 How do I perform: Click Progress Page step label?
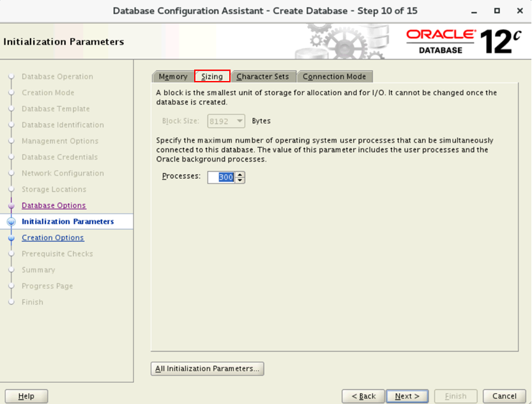[x=47, y=286]
